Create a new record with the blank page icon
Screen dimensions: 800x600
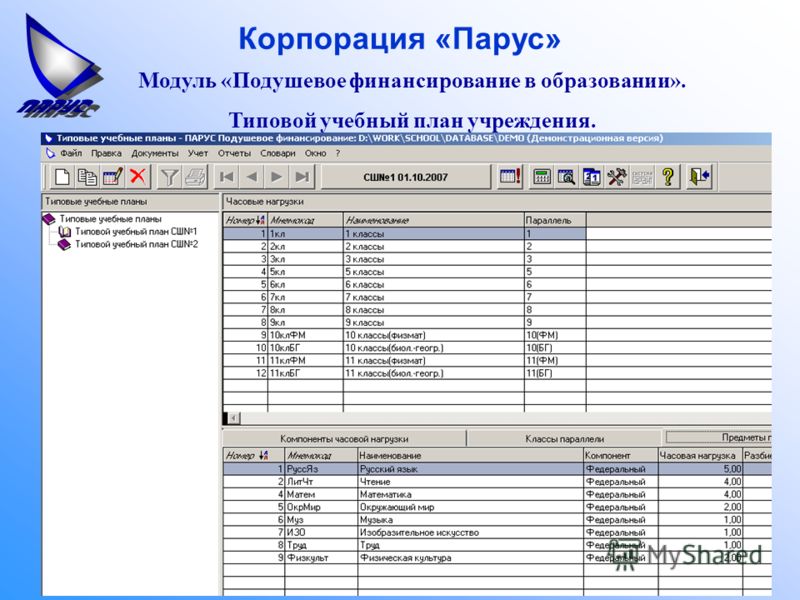click(62, 177)
